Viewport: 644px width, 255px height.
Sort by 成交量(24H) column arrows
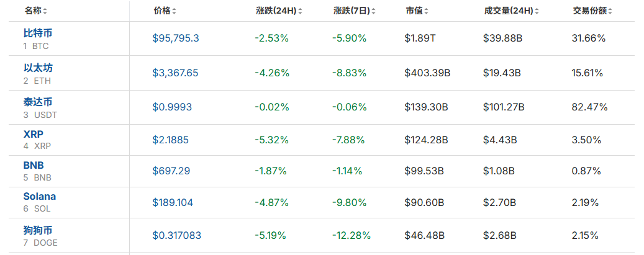tap(536, 11)
